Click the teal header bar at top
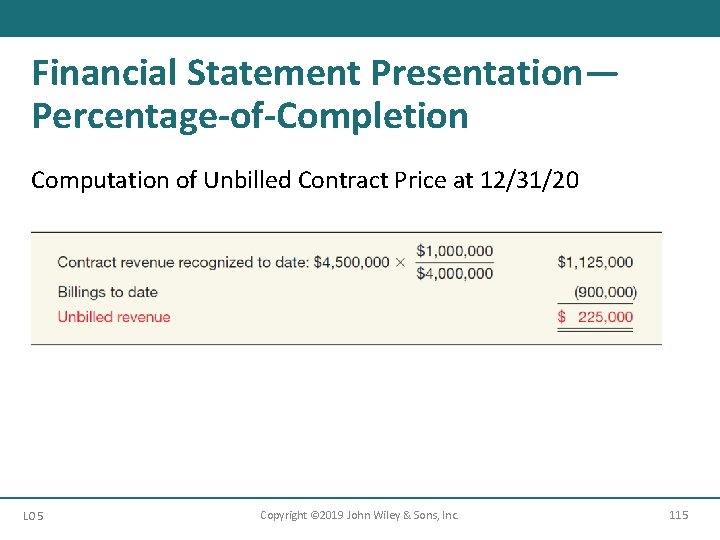The height and width of the screenshot is (540, 720). point(360,18)
